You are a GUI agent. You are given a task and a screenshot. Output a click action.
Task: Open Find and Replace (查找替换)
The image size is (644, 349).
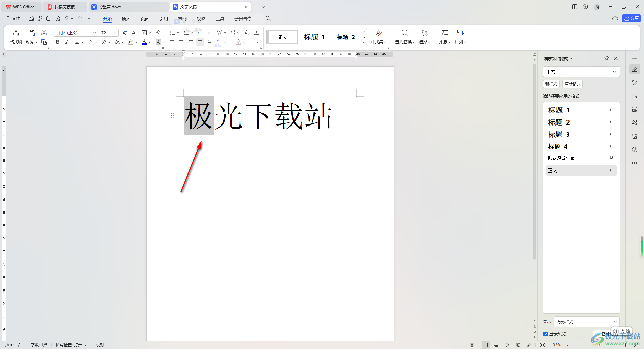click(x=405, y=37)
